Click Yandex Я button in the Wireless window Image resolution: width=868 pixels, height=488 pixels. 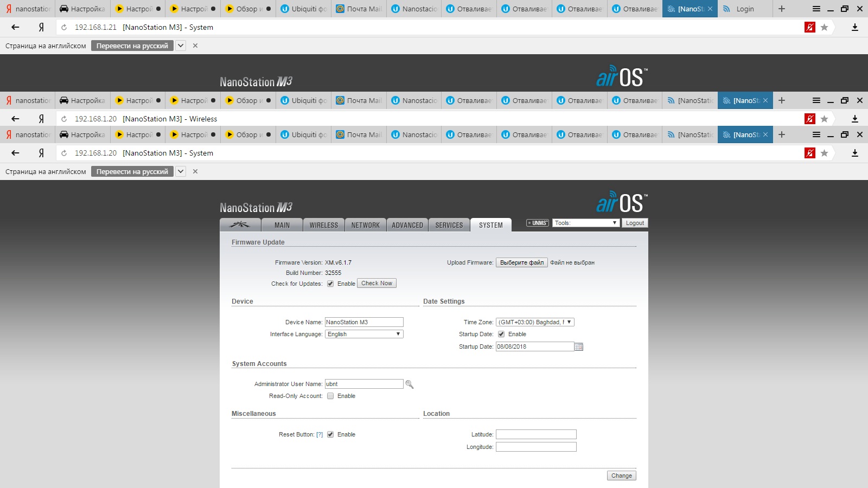41,119
